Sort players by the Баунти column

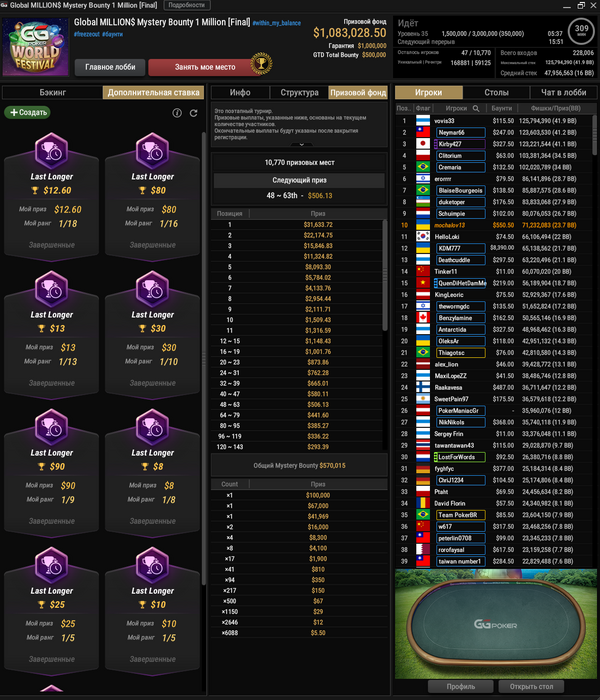point(502,108)
